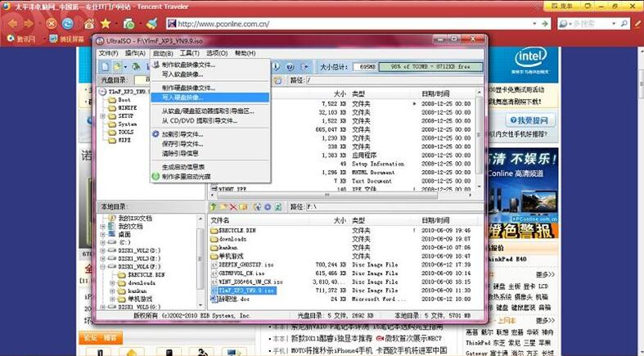
Task: Click the red Delete X icon in local pane
Action: [233, 207]
